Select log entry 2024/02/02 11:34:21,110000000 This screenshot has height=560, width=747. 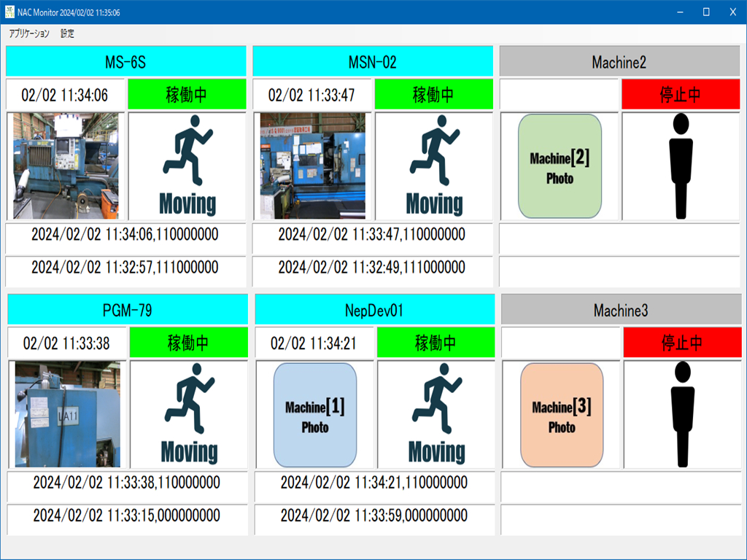(374, 486)
